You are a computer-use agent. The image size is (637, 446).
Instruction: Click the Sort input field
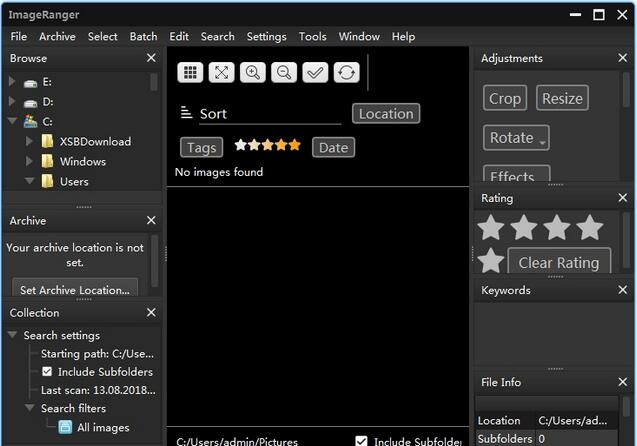coord(270,114)
